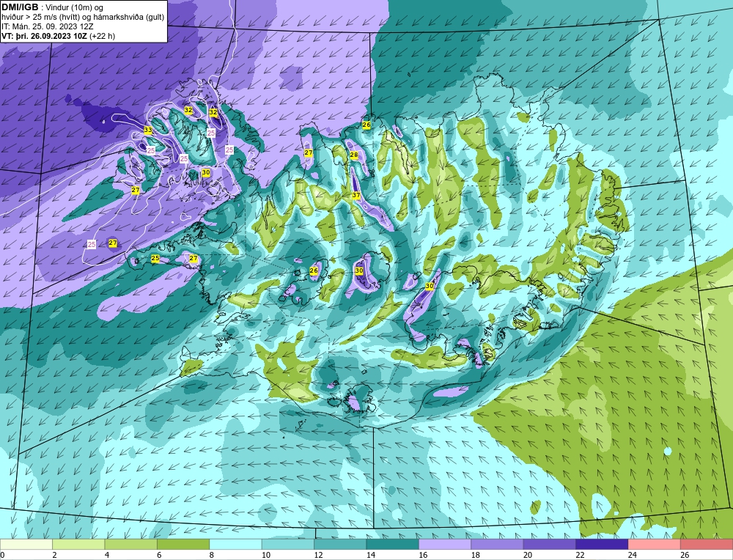Image resolution: width=733 pixels, height=560 pixels.
Task: Select the 16–18 m/s lavender legend swatch
Action: tap(445, 545)
